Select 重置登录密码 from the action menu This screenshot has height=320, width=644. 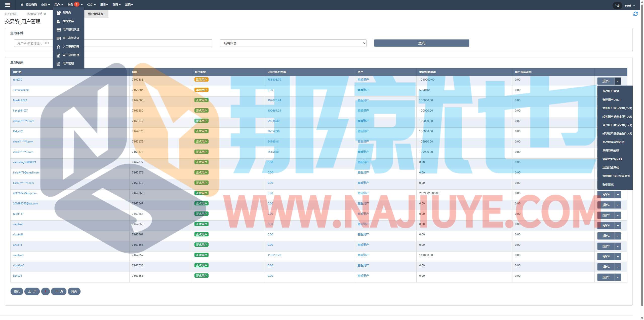[x=611, y=151]
